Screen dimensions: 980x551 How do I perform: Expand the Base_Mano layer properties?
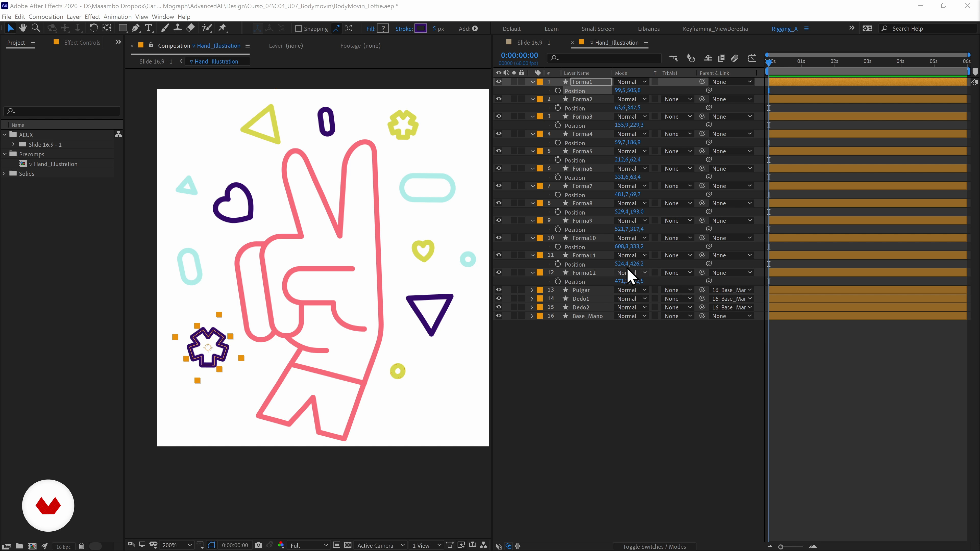532,316
